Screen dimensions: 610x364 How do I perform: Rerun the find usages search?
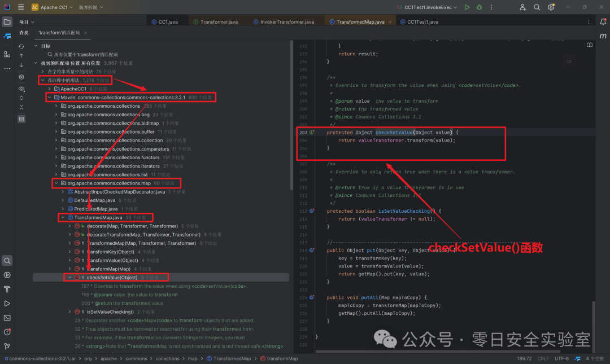pyautogui.click(x=21, y=46)
